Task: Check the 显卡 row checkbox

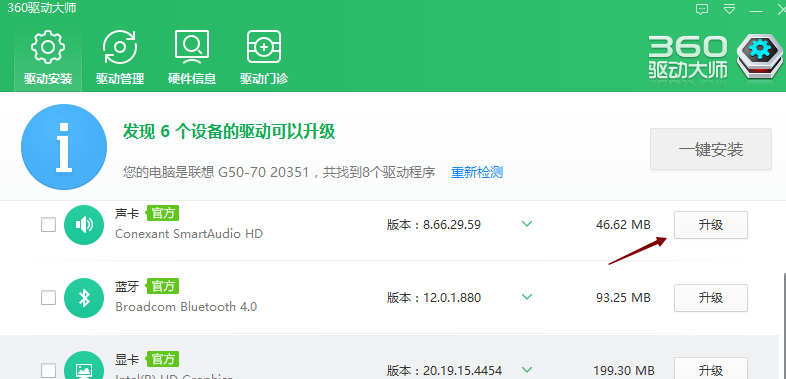Action: pos(48,370)
